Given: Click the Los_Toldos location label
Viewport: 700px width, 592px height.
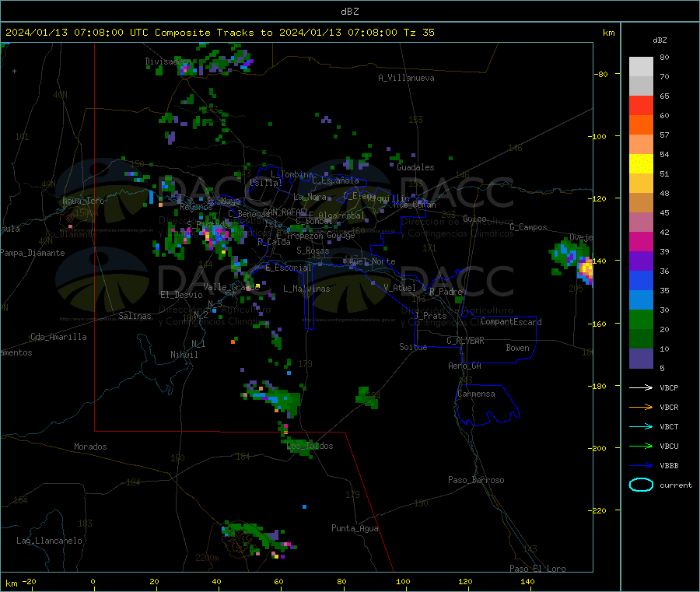Looking at the screenshot, I should pyautogui.click(x=310, y=446).
